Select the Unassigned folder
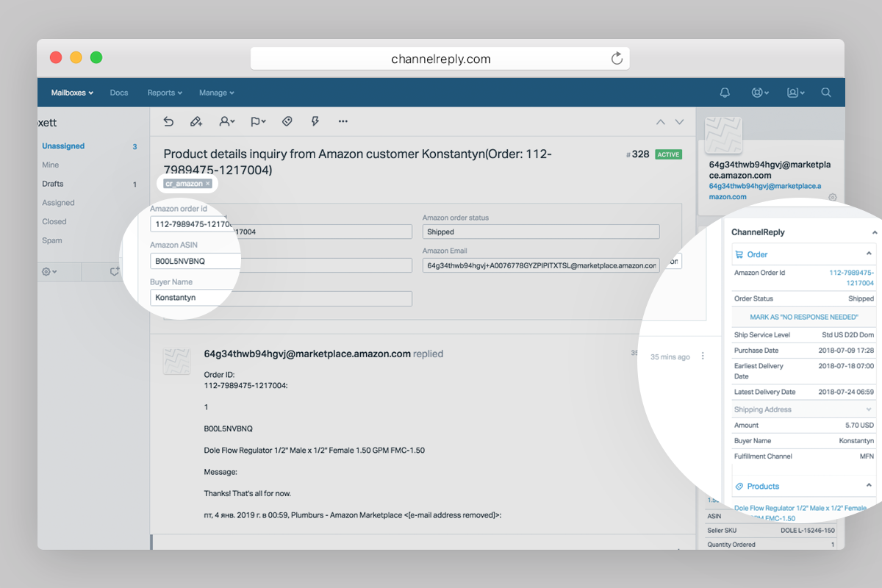 pyautogui.click(x=63, y=146)
